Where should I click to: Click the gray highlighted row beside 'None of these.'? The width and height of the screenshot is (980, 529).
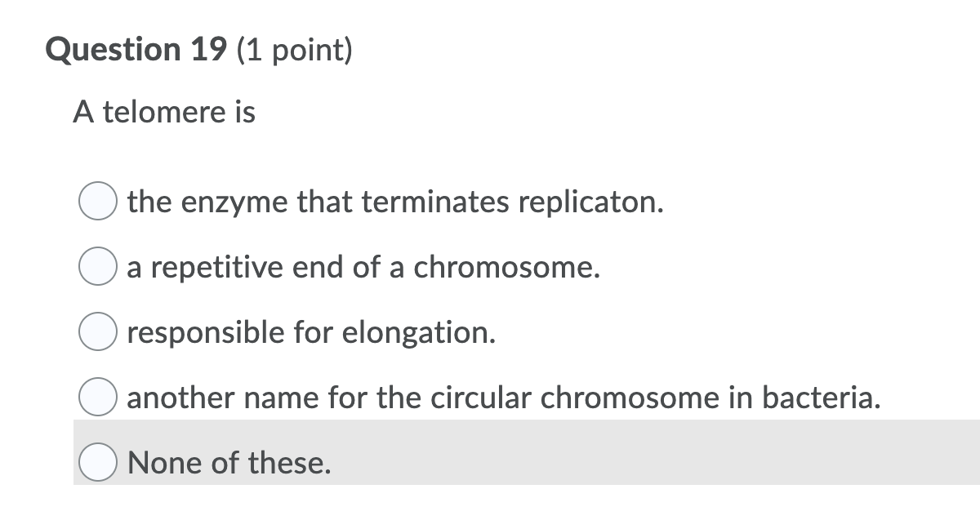tap(653, 453)
